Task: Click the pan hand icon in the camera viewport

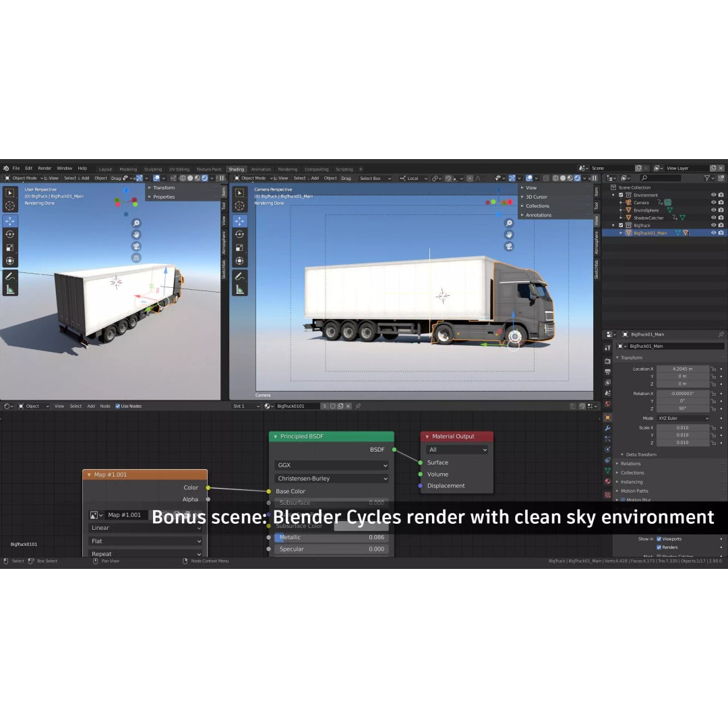Action: pos(509,235)
